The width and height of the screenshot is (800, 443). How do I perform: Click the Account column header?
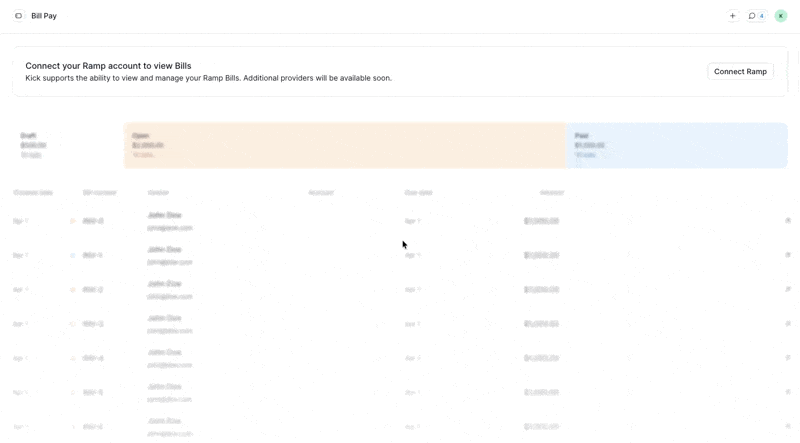[x=320, y=192]
